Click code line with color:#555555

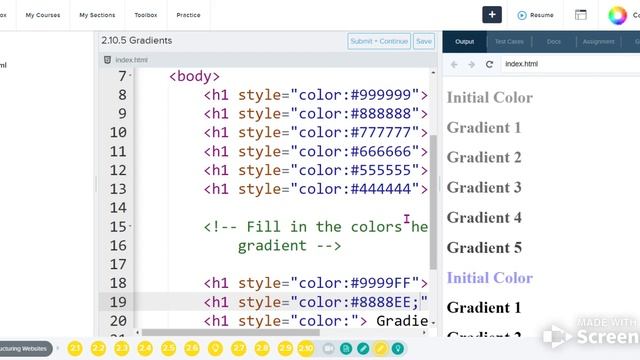[x=316, y=170]
